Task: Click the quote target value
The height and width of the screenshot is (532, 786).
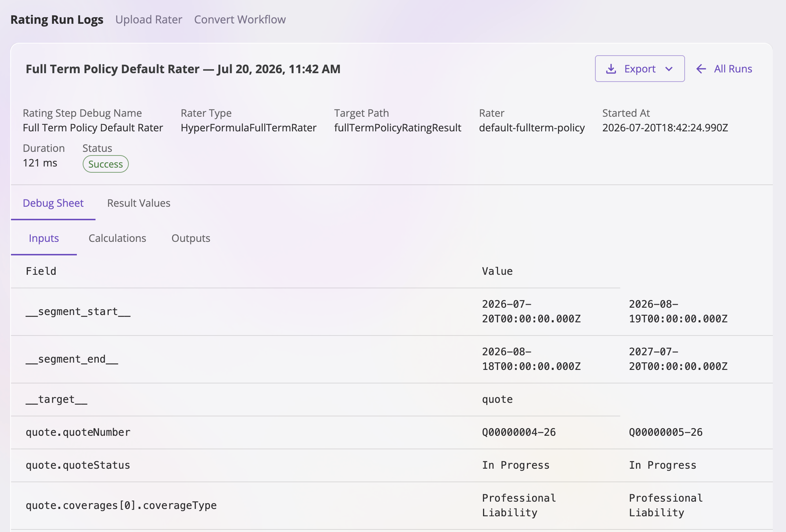Action: point(497,399)
